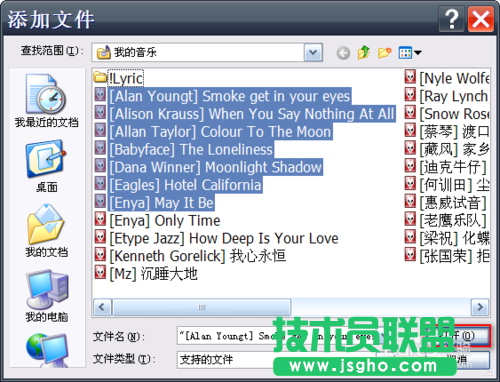Image resolution: width=500 pixels, height=382 pixels.
Task: Go up one folder level icon
Action: [364, 52]
